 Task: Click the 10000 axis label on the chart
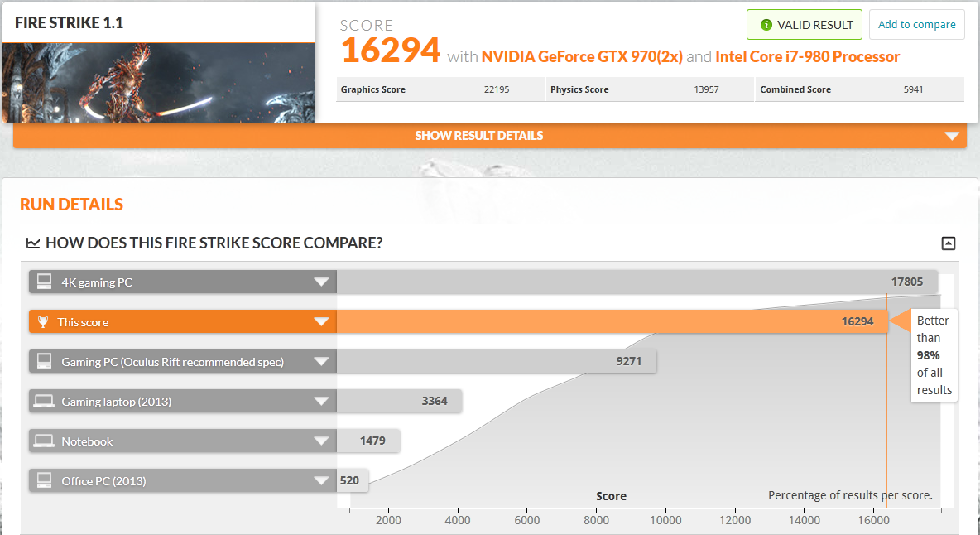pyautogui.click(x=665, y=521)
